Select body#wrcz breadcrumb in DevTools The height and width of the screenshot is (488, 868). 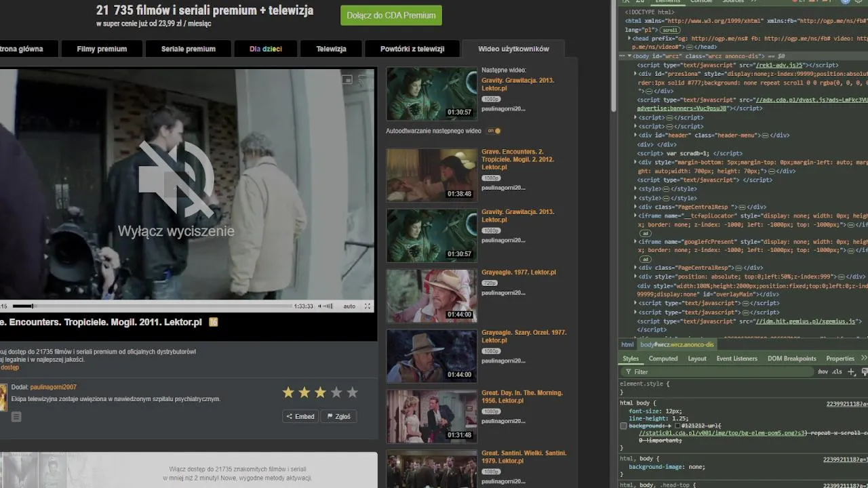[677, 345]
